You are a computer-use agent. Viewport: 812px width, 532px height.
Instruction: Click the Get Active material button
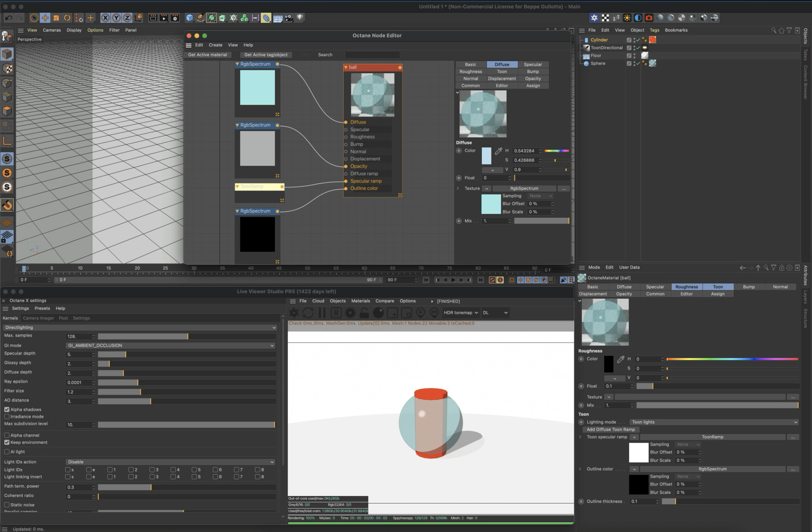(207, 55)
